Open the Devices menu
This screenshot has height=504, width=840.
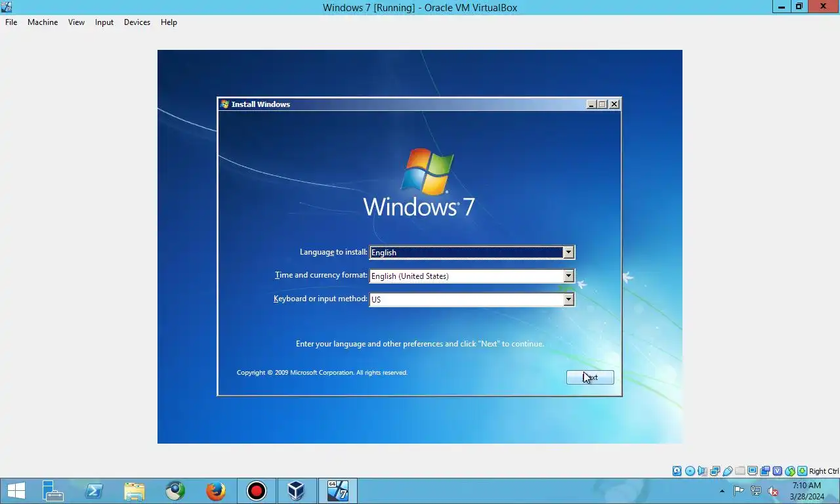[x=136, y=22]
